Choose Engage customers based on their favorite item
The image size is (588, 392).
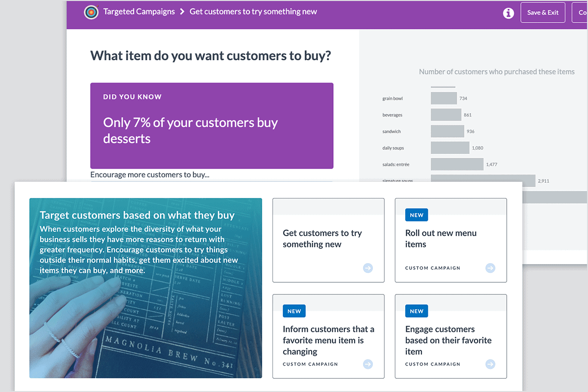(451, 336)
